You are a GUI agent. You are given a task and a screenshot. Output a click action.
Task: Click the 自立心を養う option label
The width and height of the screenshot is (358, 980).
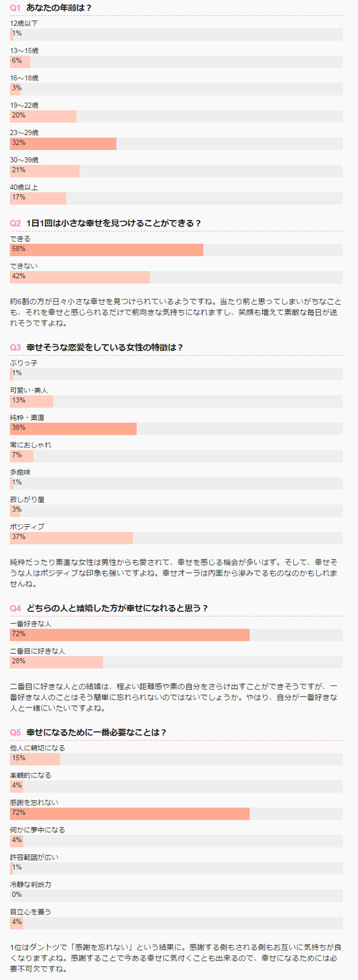(31, 911)
